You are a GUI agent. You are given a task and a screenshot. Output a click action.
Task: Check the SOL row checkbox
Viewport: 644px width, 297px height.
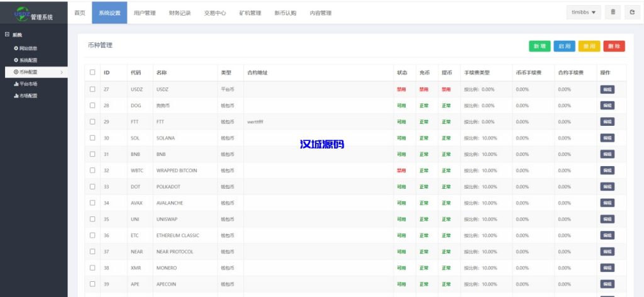(x=92, y=138)
